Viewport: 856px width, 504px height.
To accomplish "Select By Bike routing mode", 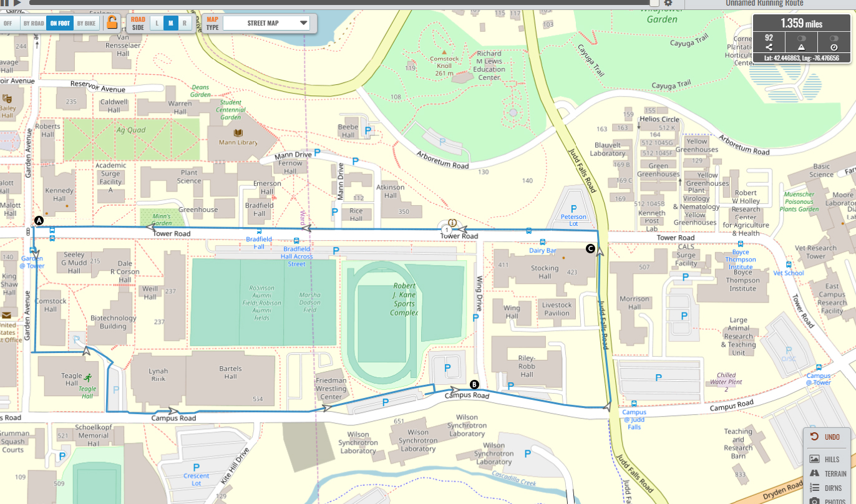I will click(x=86, y=24).
